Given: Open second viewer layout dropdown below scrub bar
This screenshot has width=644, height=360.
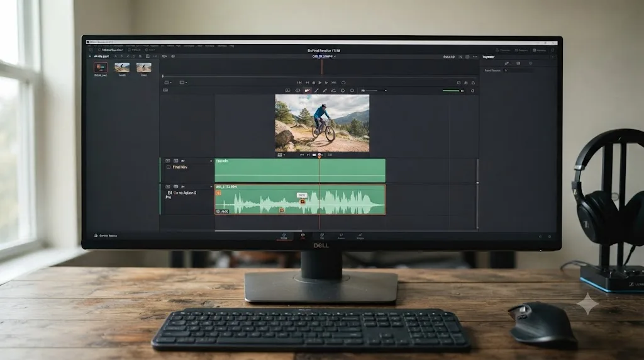Looking at the screenshot, I should (183, 82).
